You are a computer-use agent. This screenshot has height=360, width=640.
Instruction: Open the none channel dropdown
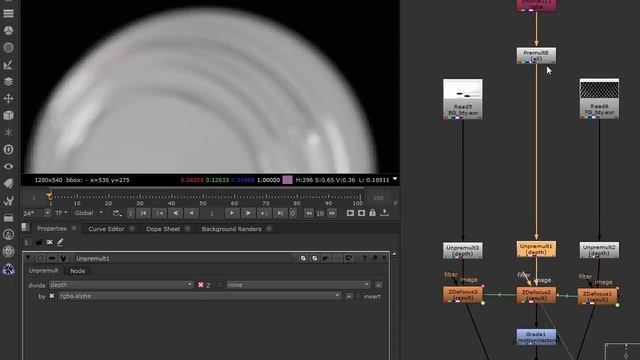pyautogui.click(x=298, y=284)
